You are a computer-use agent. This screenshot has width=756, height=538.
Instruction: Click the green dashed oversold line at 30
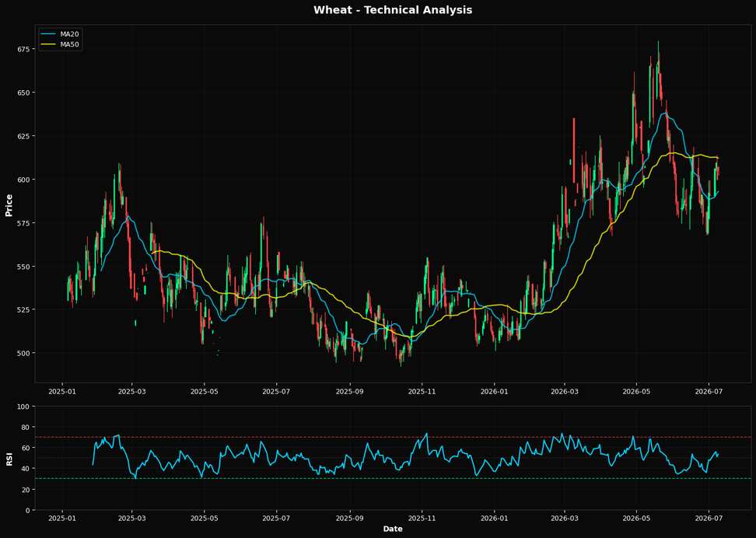tap(393, 478)
